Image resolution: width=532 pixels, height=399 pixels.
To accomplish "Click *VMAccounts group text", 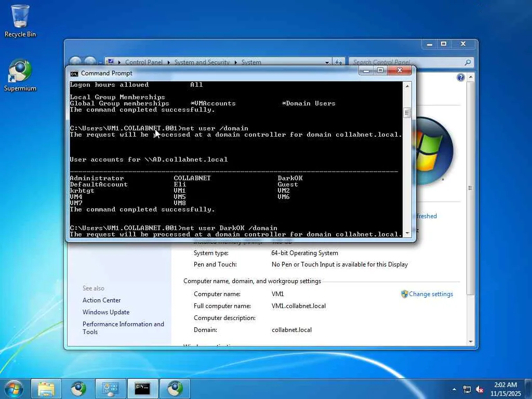I will pos(212,103).
